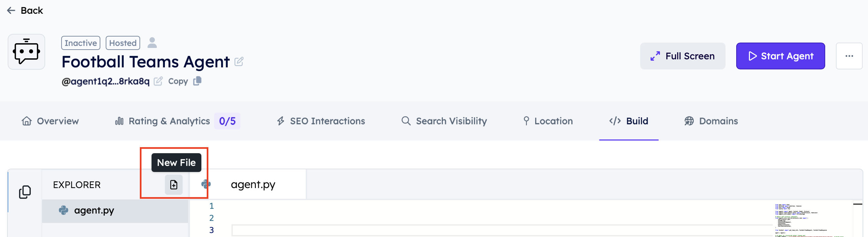Click the code minimap preview
This screenshot has height=237, width=868.
809,220
